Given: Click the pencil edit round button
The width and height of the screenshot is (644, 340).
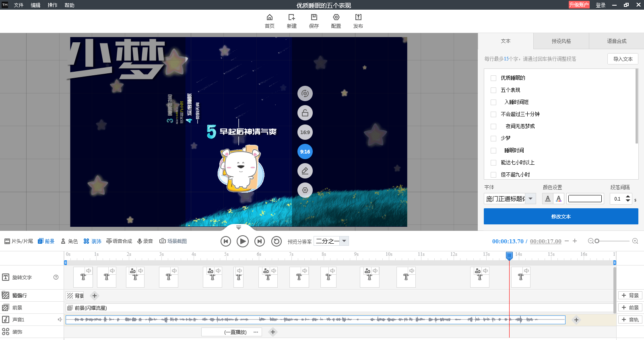Looking at the screenshot, I should 305,171.
